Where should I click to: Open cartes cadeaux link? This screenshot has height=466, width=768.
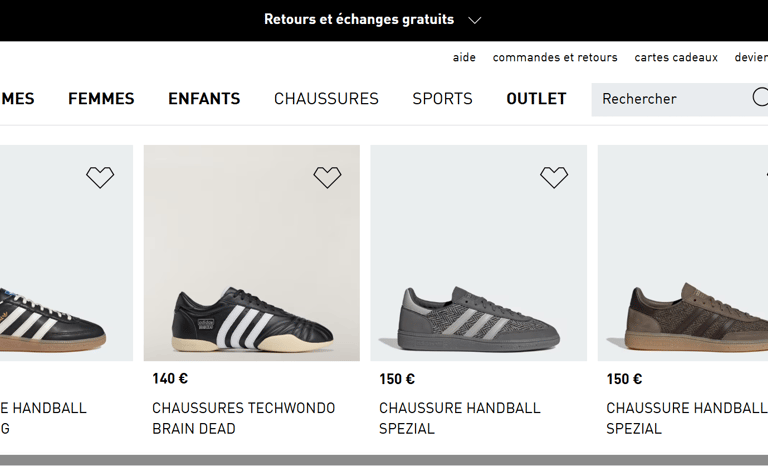coord(676,58)
